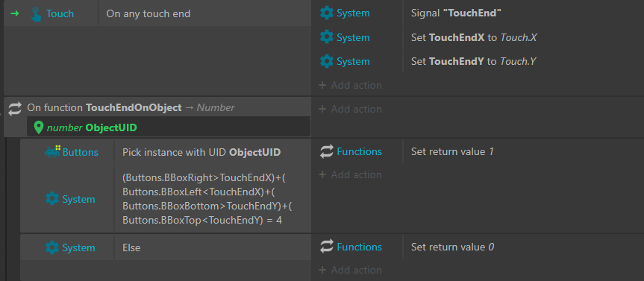Viewport: 644px width, 281px height.
Task: Click the Functions icon beside Set return value 1
Action: (x=327, y=151)
